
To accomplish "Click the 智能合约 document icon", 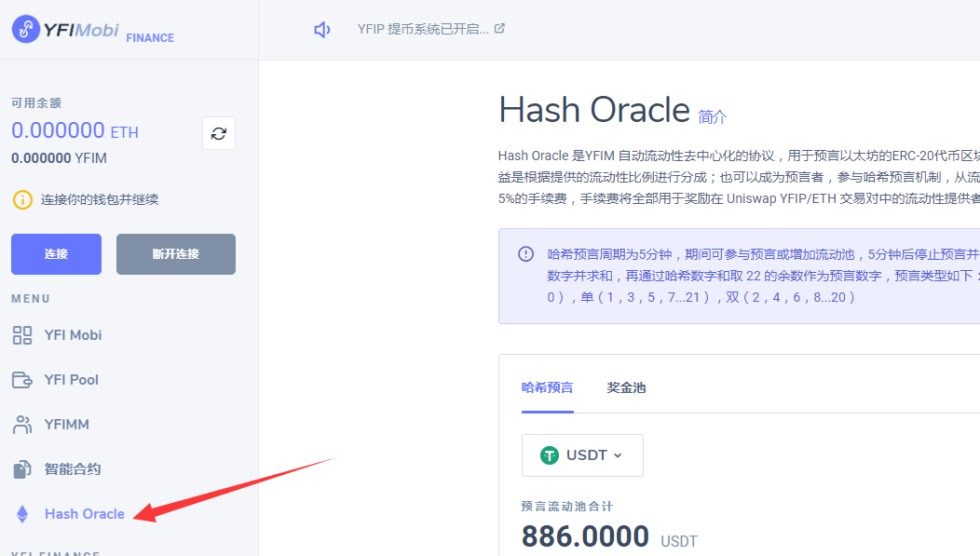I will [22, 469].
